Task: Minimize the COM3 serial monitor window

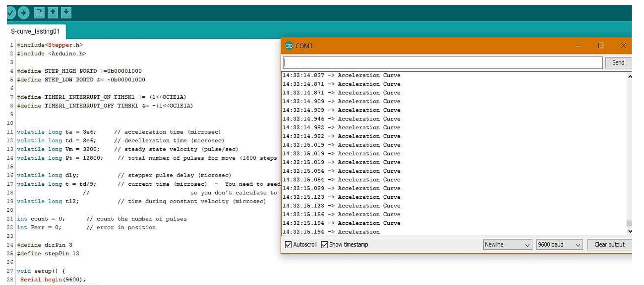Action: pyautogui.click(x=578, y=46)
